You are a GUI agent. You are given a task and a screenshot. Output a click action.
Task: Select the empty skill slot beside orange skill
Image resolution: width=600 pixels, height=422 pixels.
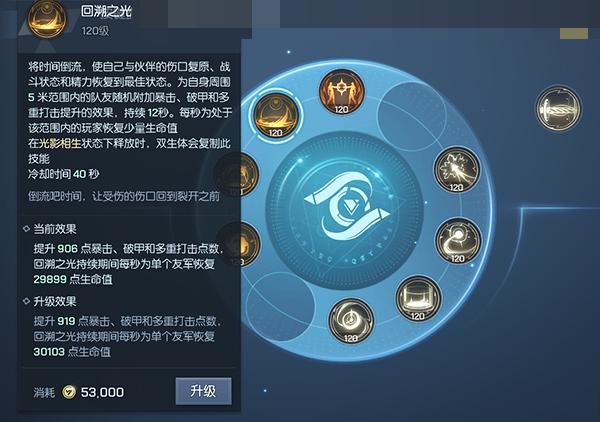pos(412,117)
